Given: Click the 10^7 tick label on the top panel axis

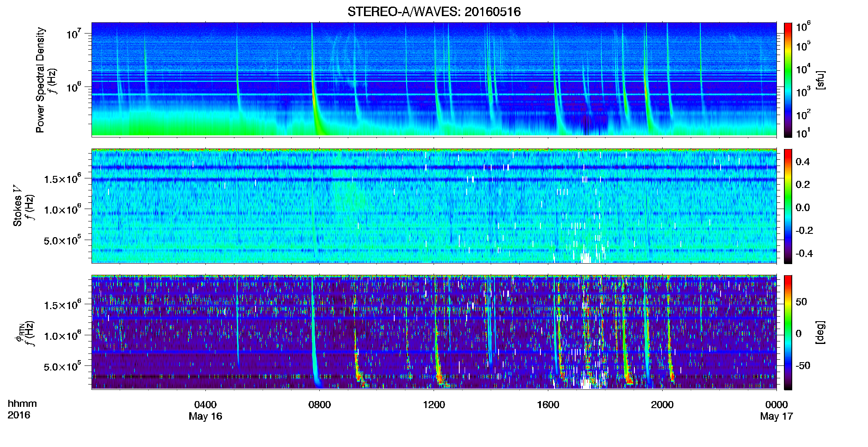Looking at the screenshot, I should [x=73, y=33].
